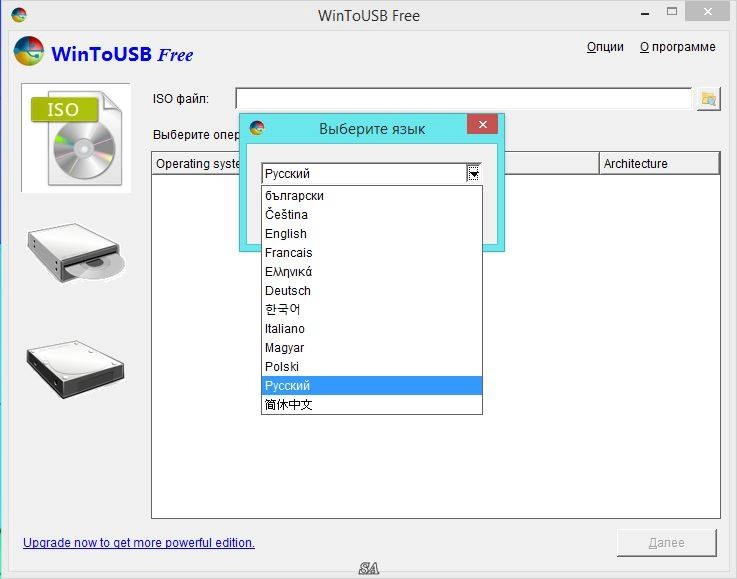Close the Выберите язык dialog
The image size is (737, 579).
point(482,125)
